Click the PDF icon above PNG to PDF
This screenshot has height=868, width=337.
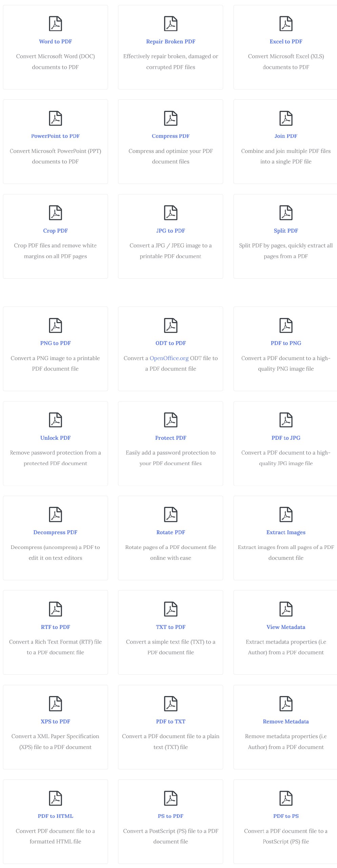[56, 325]
